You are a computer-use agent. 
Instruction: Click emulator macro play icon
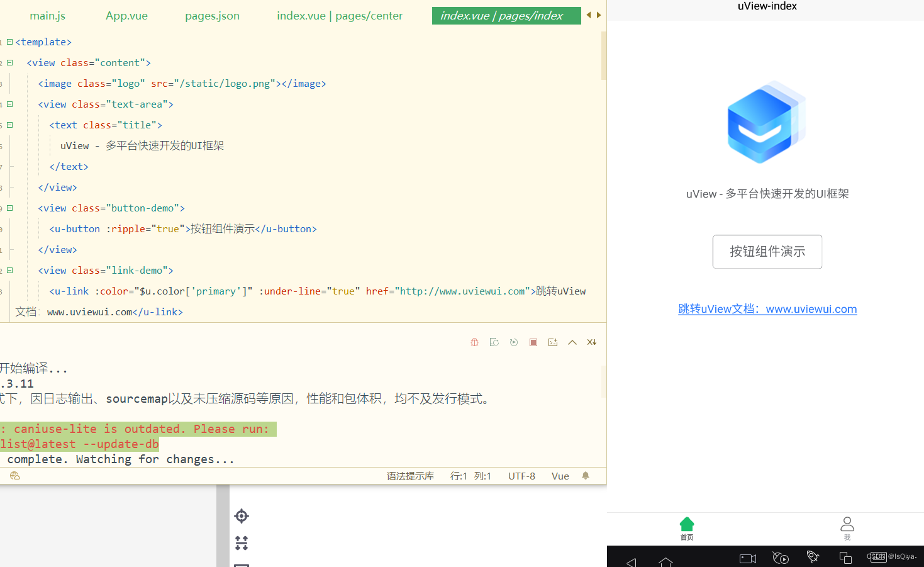tap(781, 558)
